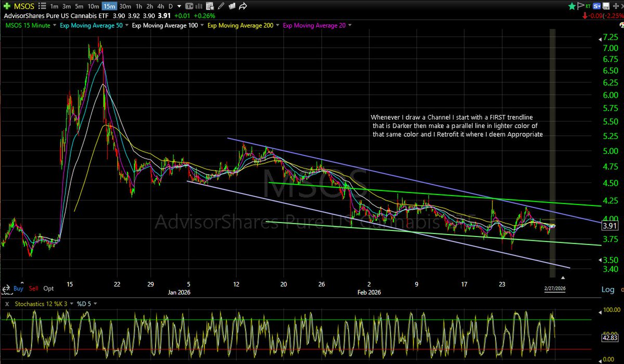Click the save chart disk icon

pyautogui.click(x=605, y=6)
